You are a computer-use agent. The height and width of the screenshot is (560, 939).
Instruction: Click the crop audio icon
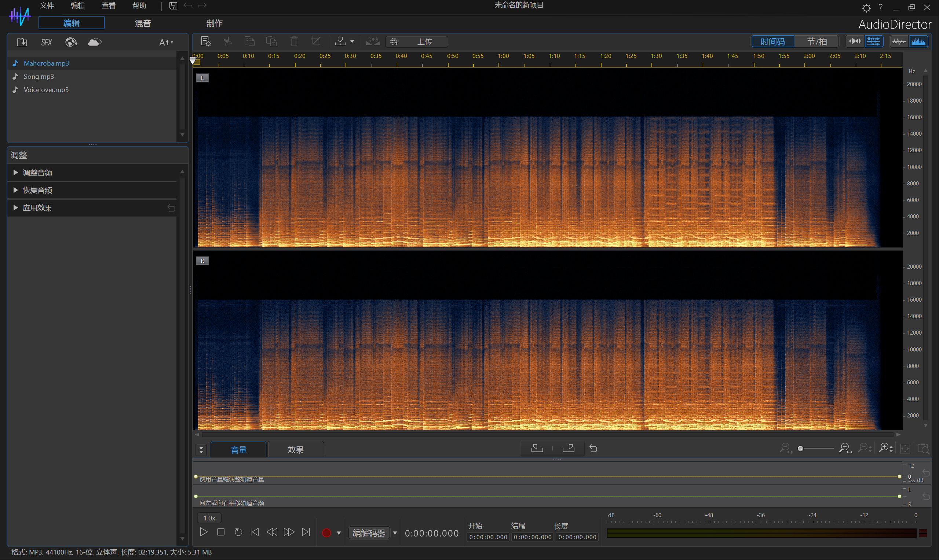[x=316, y=41]
